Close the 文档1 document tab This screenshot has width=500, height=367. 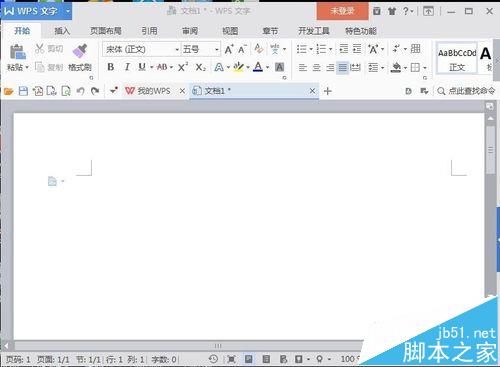point(312,91)
